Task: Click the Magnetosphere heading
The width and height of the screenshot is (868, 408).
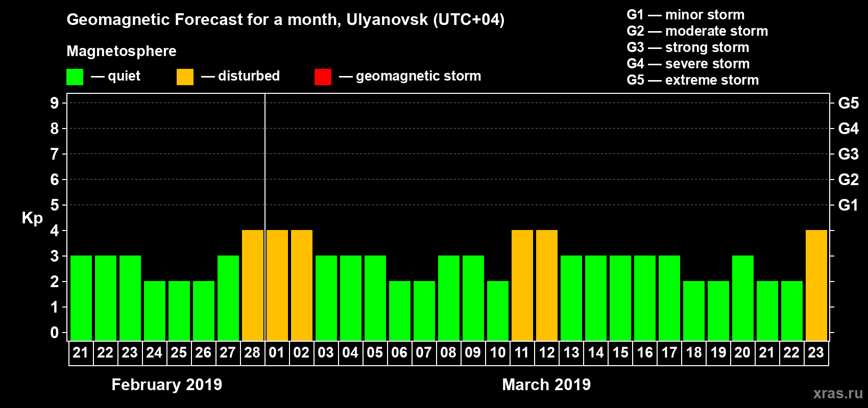Action: pyautogui.click(x=122, y=51)
